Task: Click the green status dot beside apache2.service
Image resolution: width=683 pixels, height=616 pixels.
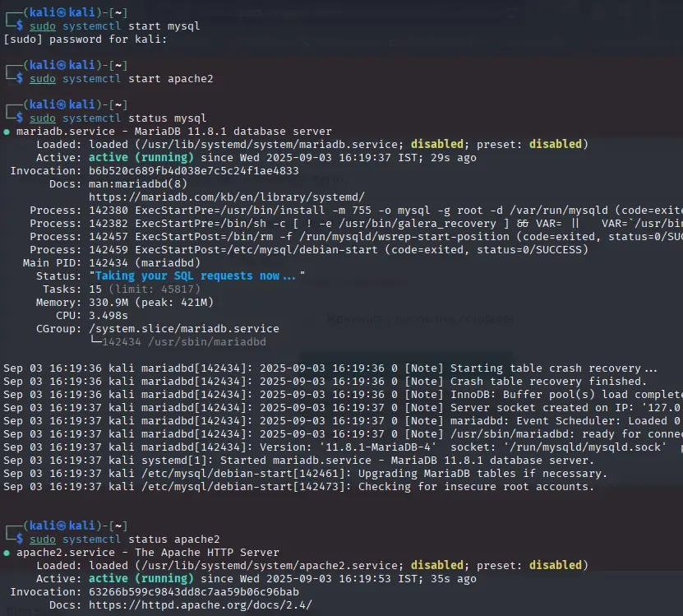Action: [x=7, y=553]
